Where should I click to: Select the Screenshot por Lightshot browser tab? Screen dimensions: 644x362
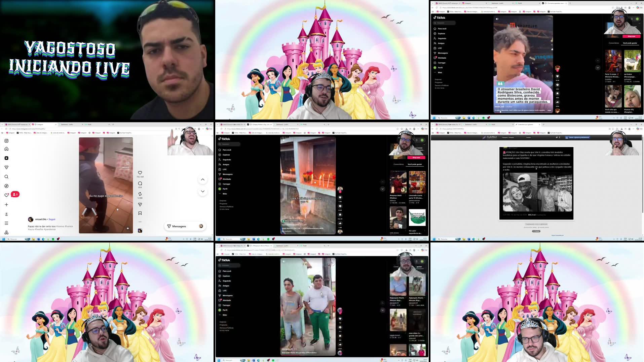click(x=528, y=125)
